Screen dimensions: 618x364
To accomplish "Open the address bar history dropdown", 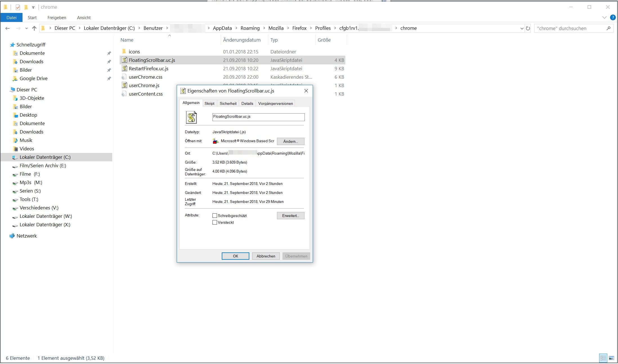I will tap(522, 28).
